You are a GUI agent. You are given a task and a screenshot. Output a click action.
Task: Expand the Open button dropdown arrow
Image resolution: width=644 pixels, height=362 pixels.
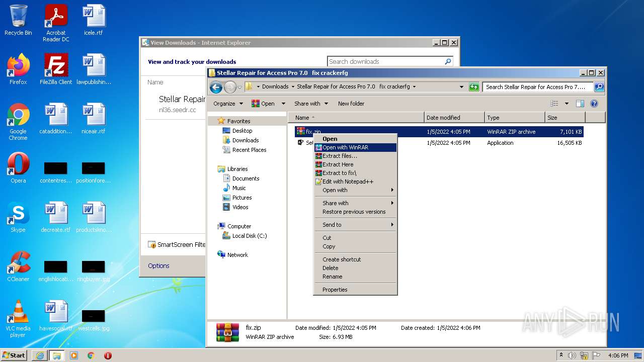coord(283,104)
